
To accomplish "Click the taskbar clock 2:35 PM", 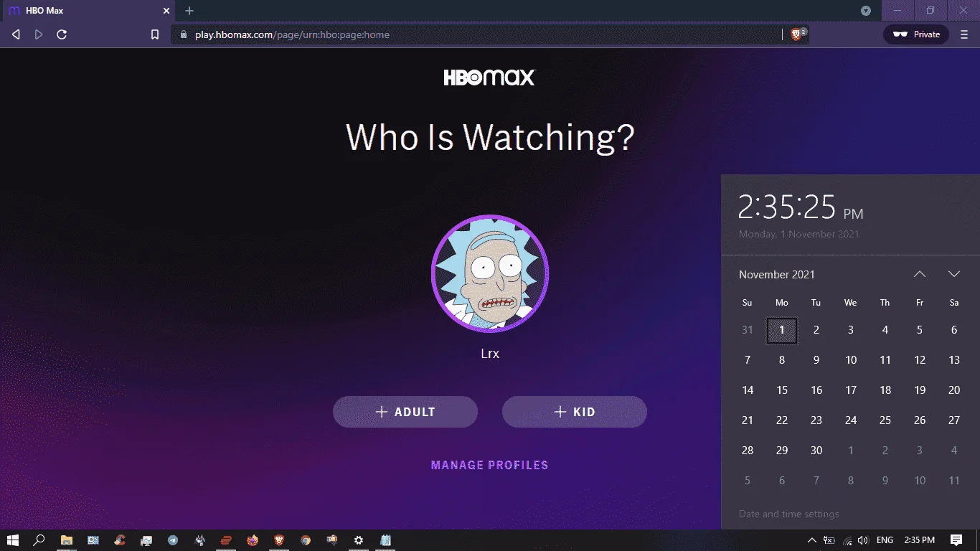I will [920, 540].
